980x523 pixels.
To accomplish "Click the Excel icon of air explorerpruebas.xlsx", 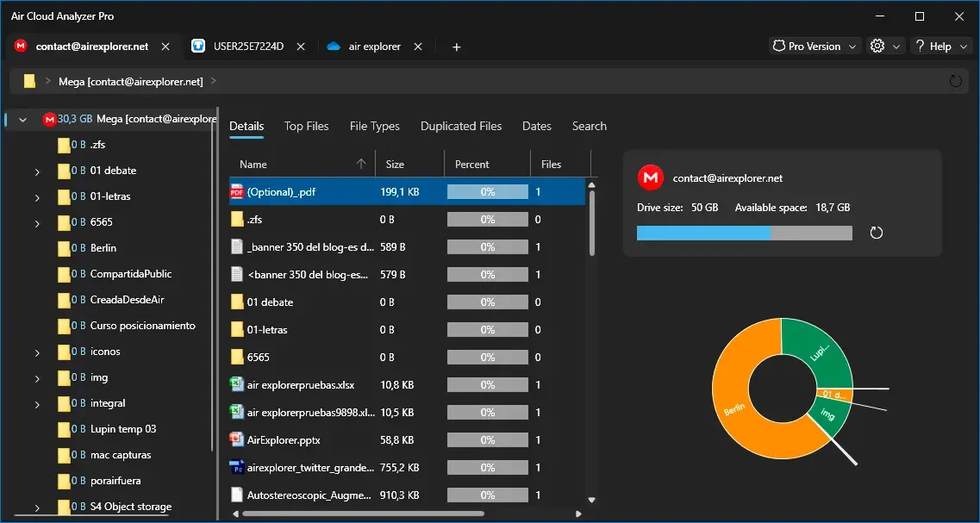I will [x=237, y=384].
